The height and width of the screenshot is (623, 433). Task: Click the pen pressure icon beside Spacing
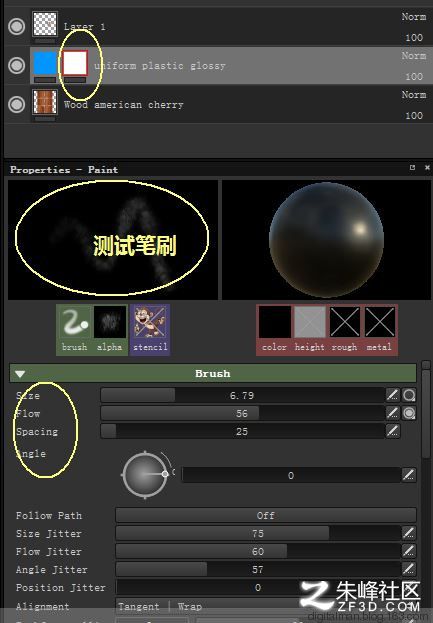point(392,431)
